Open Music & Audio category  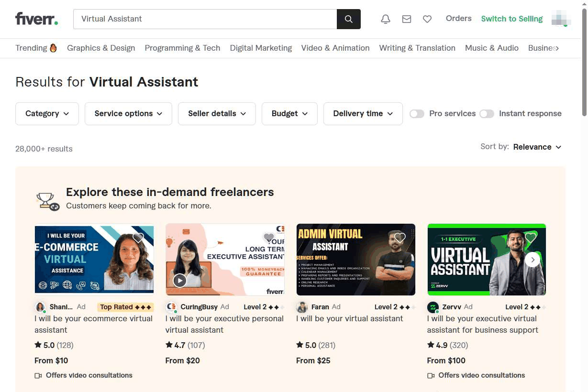click(x=492, y=48)
